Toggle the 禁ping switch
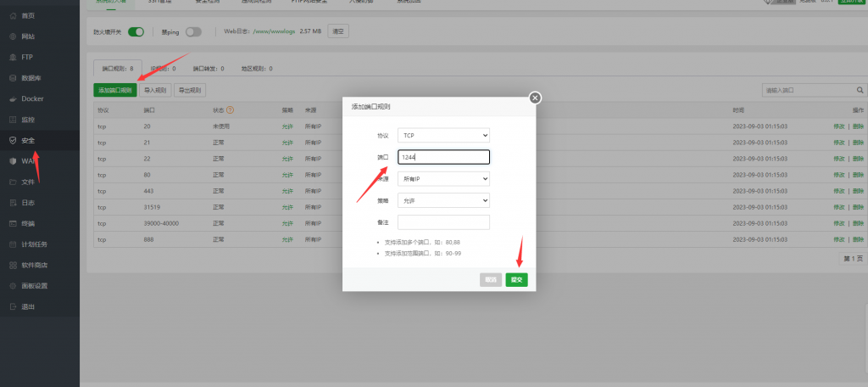 click(x=193, y=32)
